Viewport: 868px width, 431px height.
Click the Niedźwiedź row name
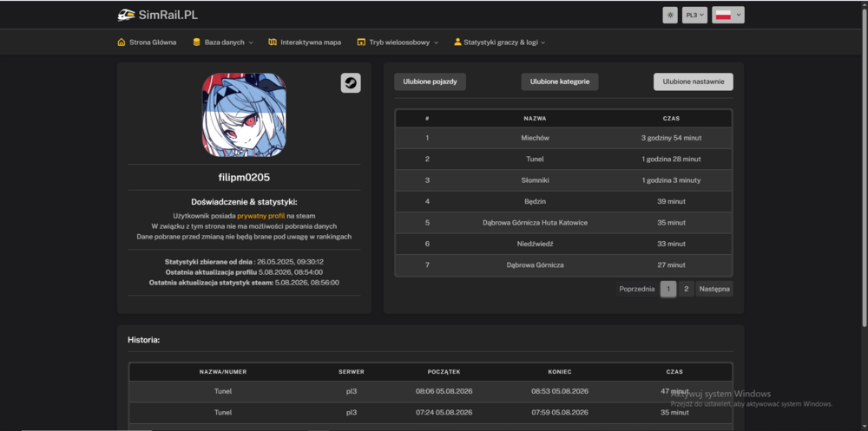536,244
